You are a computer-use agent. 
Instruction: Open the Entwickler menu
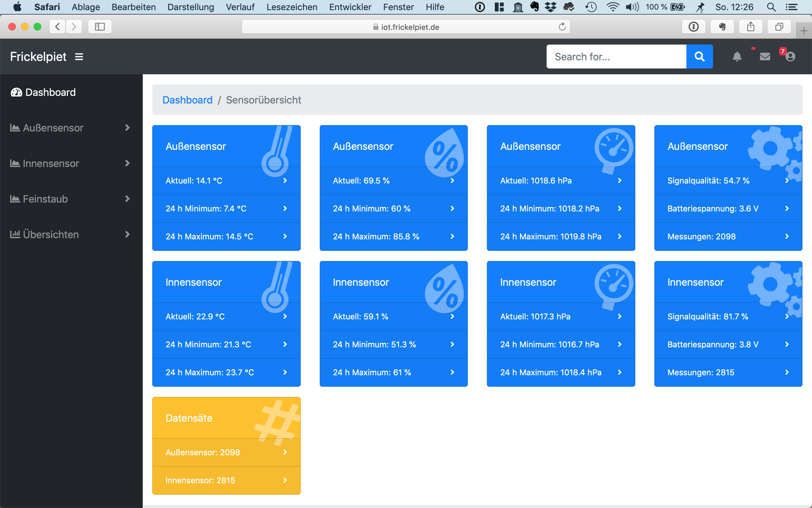point(350,7)
